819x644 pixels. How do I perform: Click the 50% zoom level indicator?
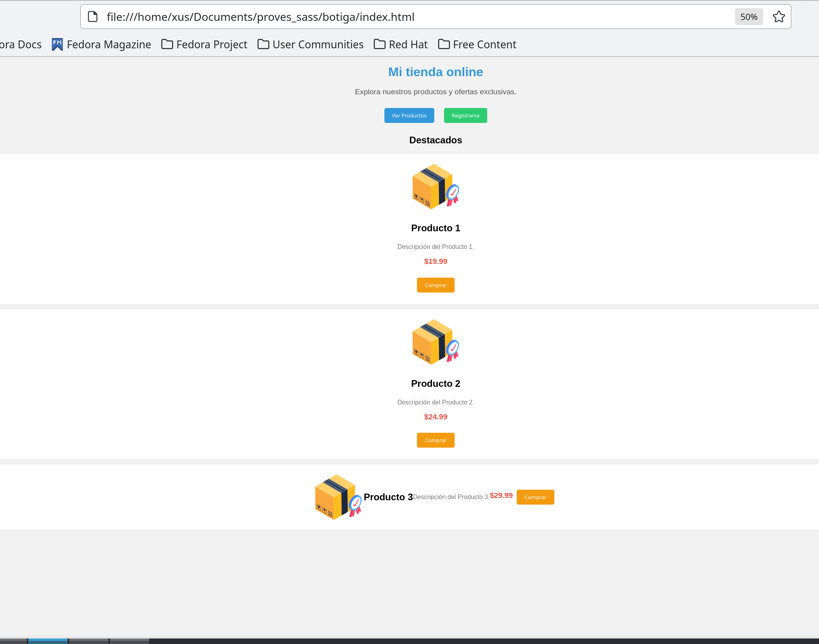pos(748,17)
